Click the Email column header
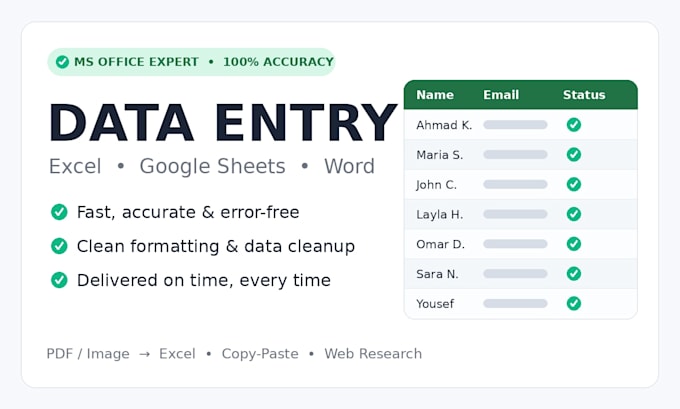Screen dimensions: 680x409 [x=501, y=95]
